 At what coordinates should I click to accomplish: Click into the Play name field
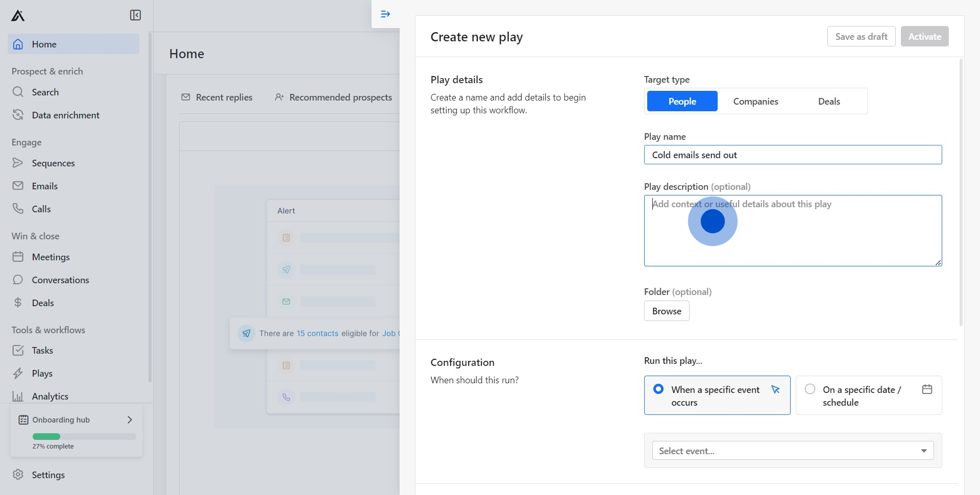coord(793,155)
